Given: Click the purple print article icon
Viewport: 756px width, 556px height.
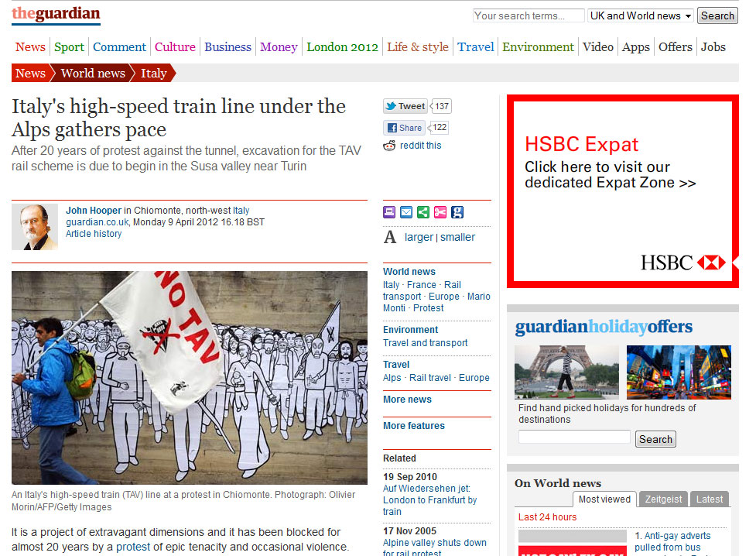Looking at the screenshot, I should 389,212.
